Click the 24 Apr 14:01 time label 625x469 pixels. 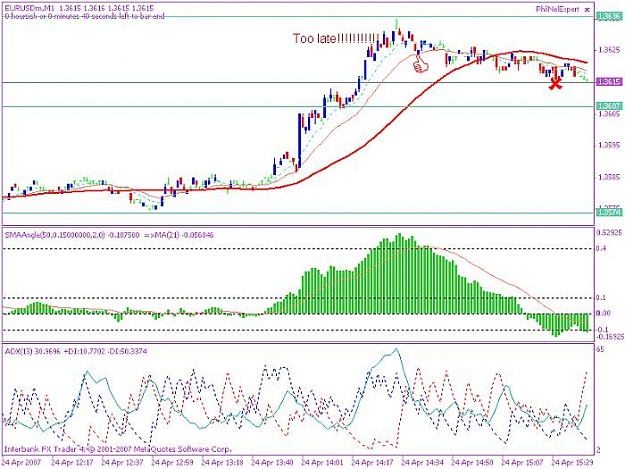(322, 463)
